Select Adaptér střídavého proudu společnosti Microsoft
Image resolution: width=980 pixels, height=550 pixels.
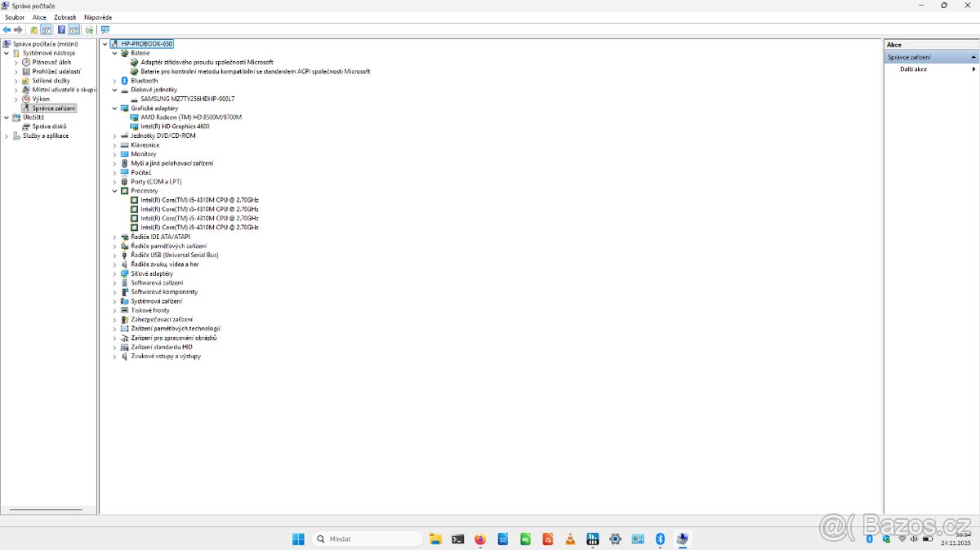[x=207, y=62]
